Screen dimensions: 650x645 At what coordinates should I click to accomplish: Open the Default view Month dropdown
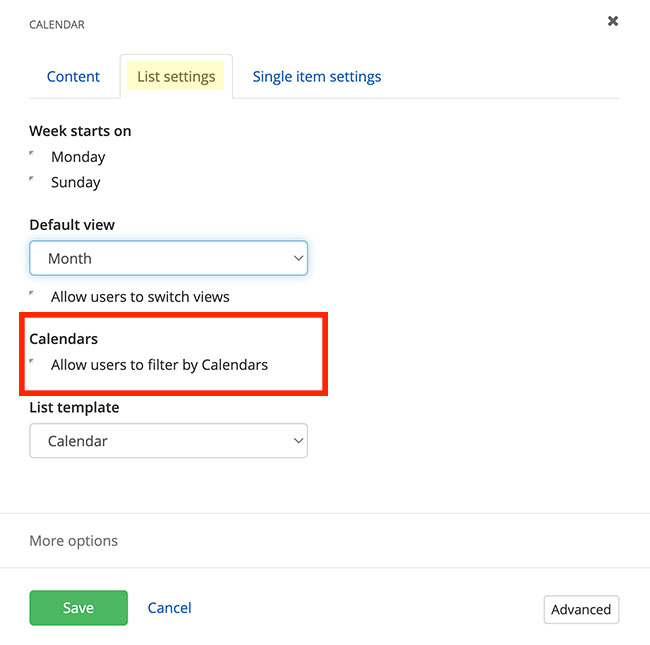(x=168, y=258)
